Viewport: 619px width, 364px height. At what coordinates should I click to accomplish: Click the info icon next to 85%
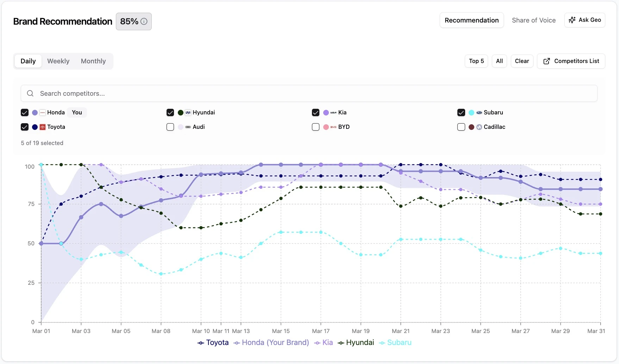click(144, 21)
